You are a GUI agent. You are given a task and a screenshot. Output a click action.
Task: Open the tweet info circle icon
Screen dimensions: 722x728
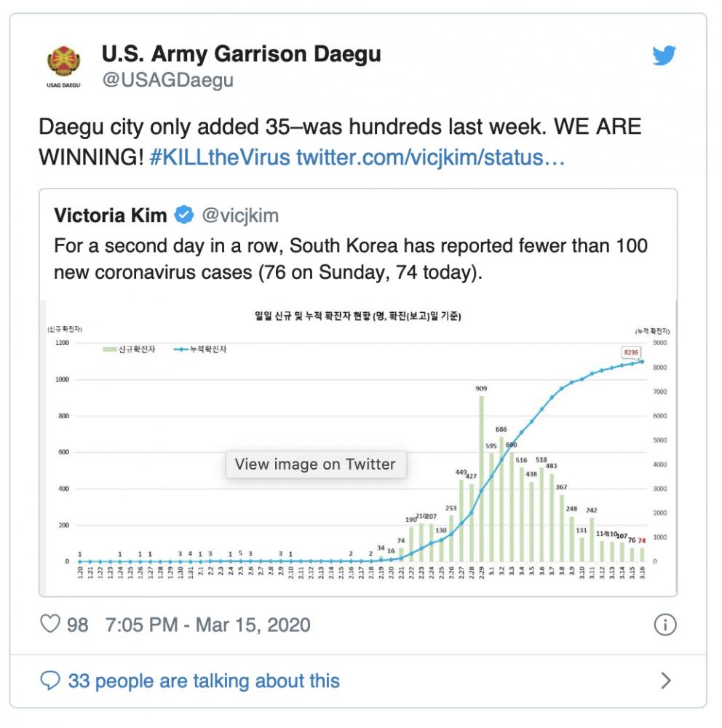pyautogui.click(x=665, y=625)
